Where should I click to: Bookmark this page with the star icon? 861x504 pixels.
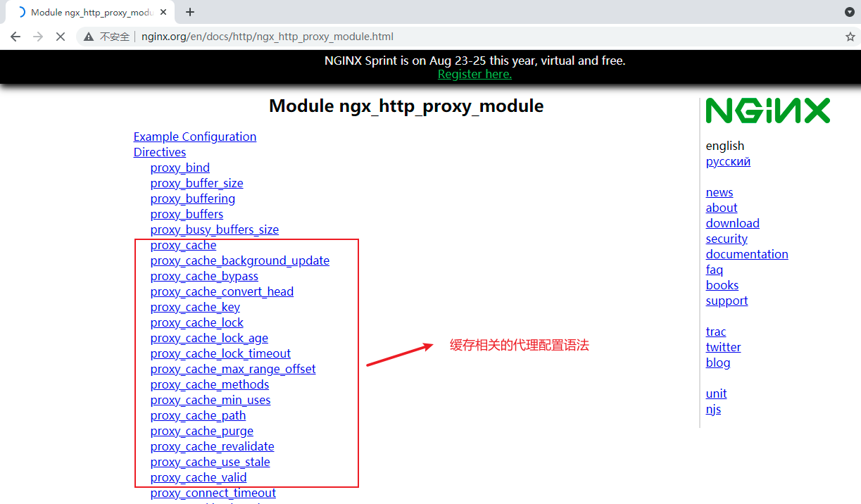pos(850,37)
